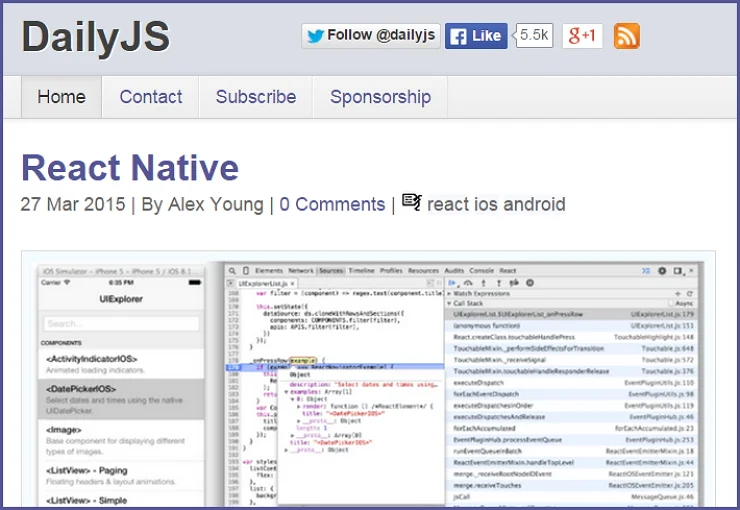Select the executeDispatch stack frame

click(573, 383)
